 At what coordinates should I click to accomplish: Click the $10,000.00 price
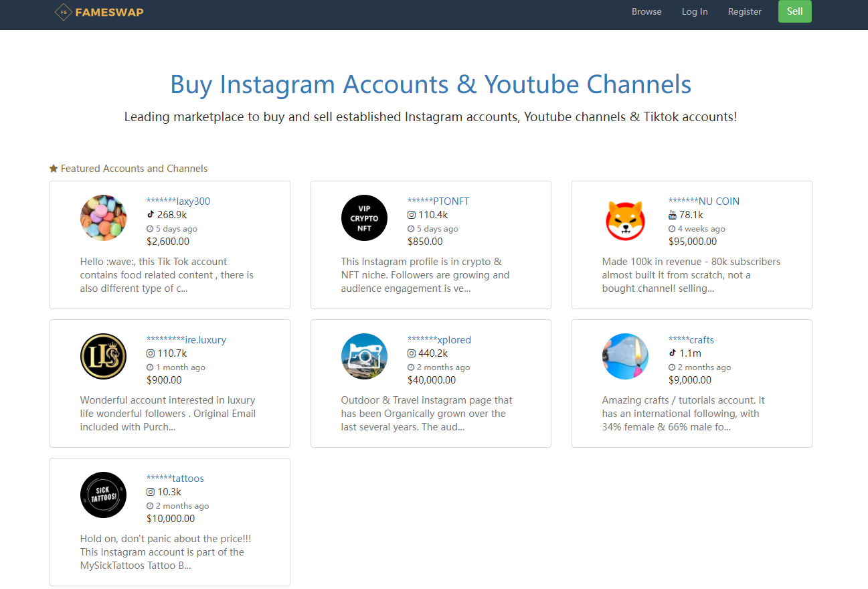(171, 519)
